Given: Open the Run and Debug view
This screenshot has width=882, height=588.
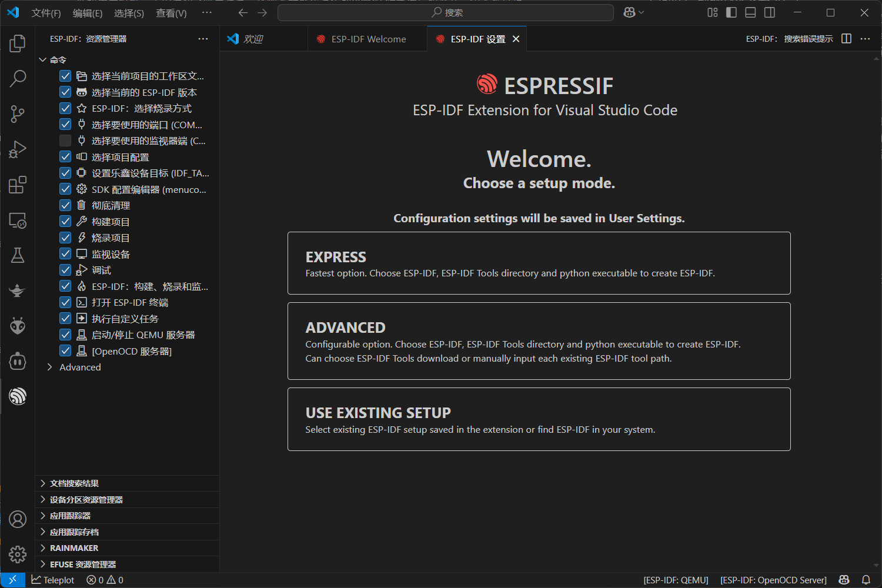Looking at the screenshot, I should click(18, 149).
